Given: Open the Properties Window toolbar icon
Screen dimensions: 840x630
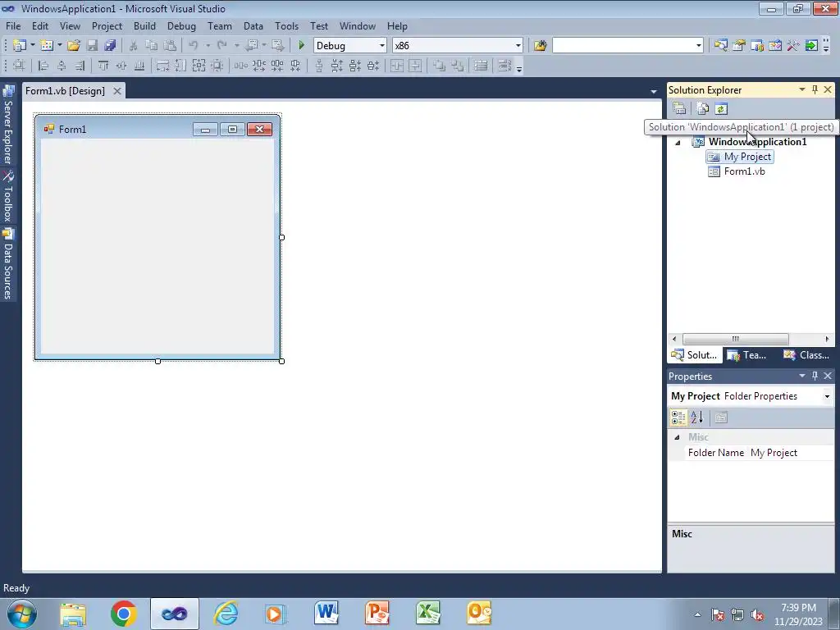Looking at the screenshot, I should [739, 46].
